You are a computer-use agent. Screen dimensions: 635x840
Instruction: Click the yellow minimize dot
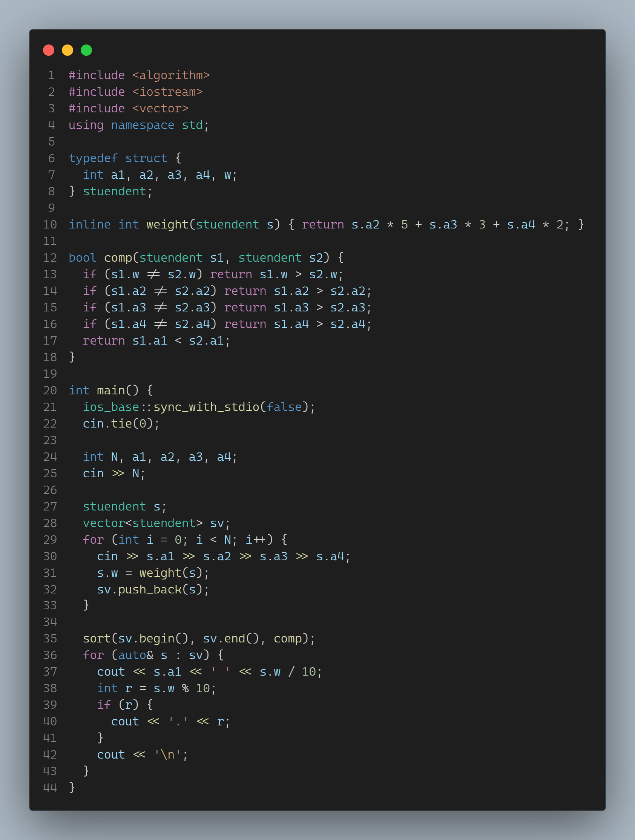click(x=67, y=50)
